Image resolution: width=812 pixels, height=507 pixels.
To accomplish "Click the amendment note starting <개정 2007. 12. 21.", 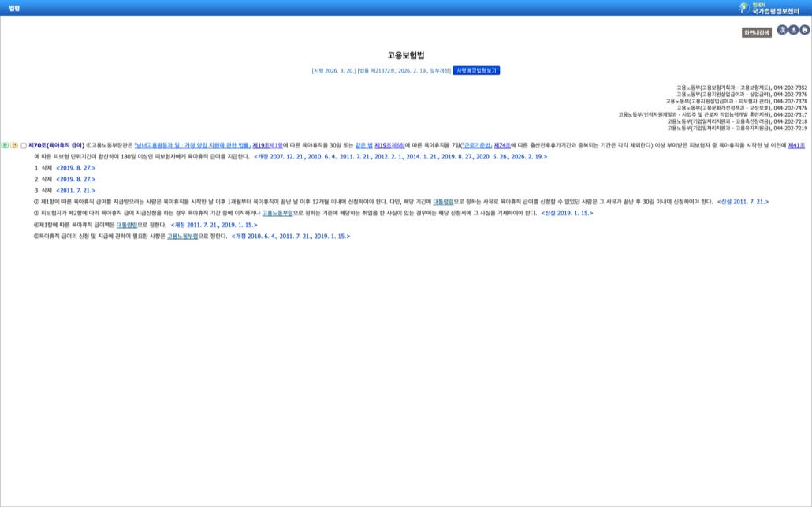I will (400, 157).
